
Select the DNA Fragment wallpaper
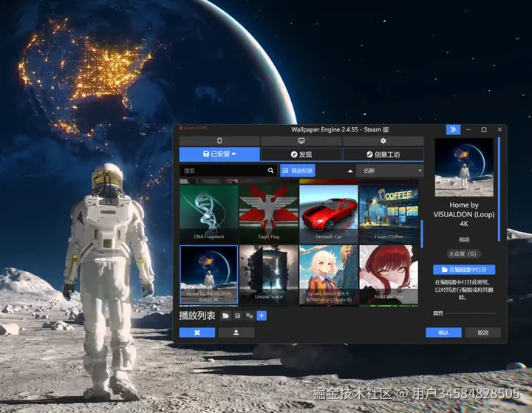pos(208,214)
